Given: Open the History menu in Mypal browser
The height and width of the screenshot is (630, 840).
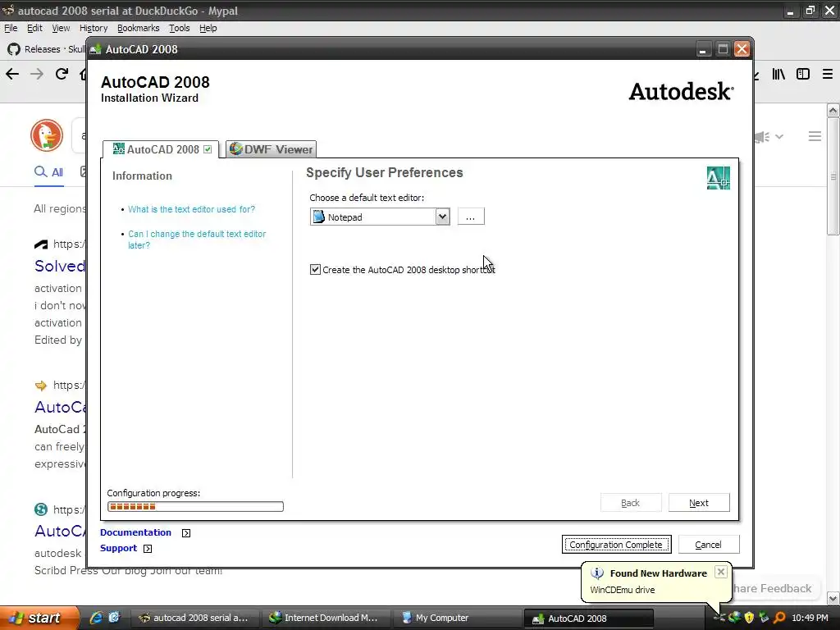Looking at the screenshot, I should tap(94, 28).
